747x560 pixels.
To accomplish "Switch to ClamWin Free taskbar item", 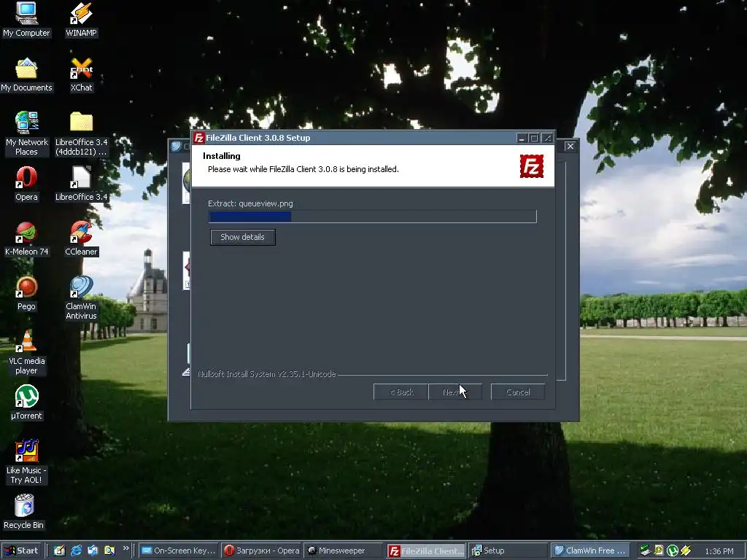I will point(591,551).
